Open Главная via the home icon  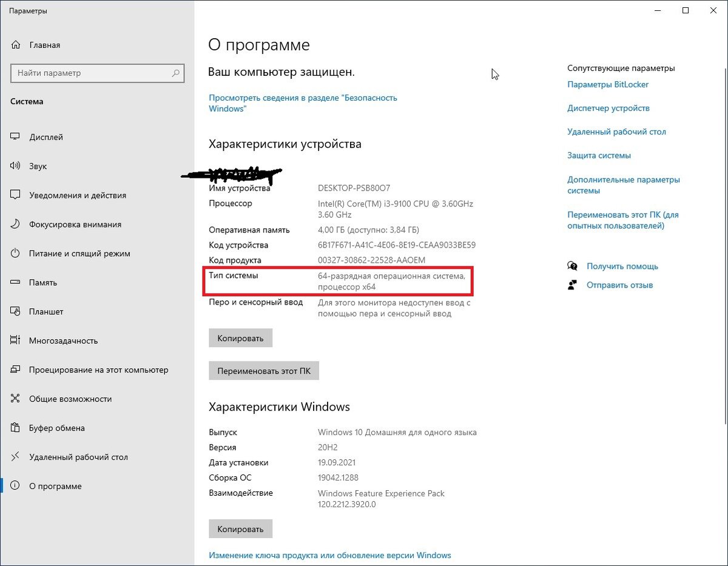tap(15, 44)
